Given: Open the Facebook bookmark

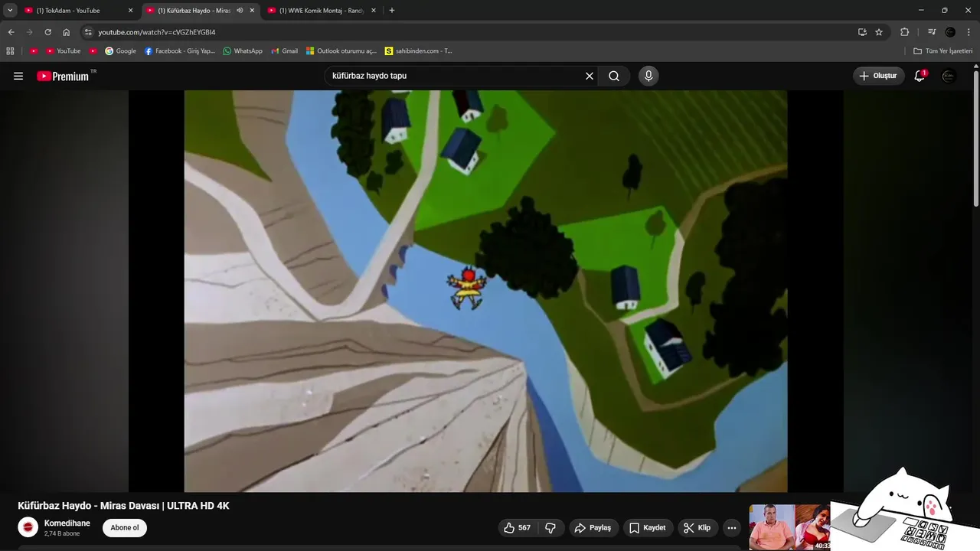Looking at the screenshot, I should [180, 51].
